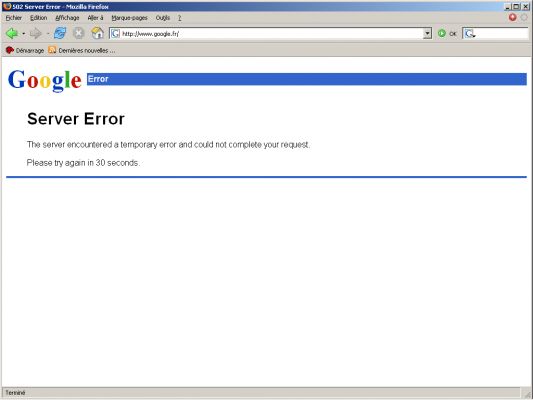Open the Outils menu
This screenshot has height=400, width=533.
(x=163, y=18)
